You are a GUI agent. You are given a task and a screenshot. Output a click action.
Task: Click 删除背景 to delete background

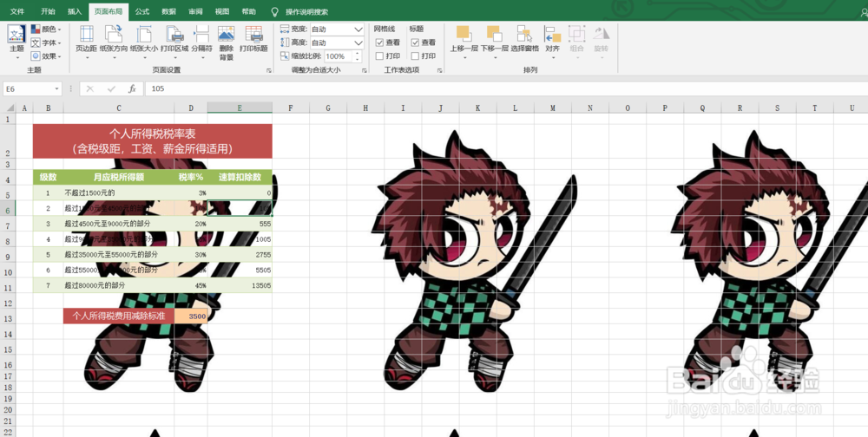226,42
